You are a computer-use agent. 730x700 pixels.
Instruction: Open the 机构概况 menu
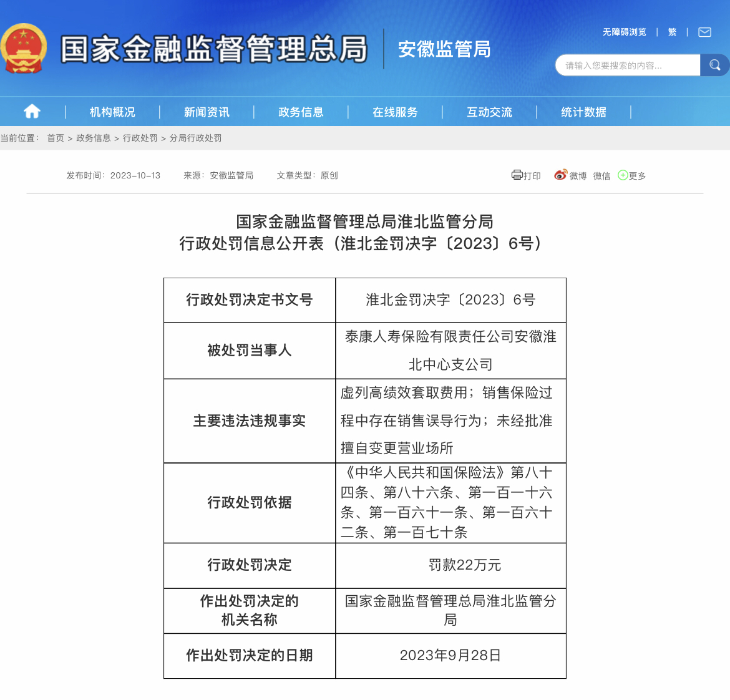(x=112, y=112)
